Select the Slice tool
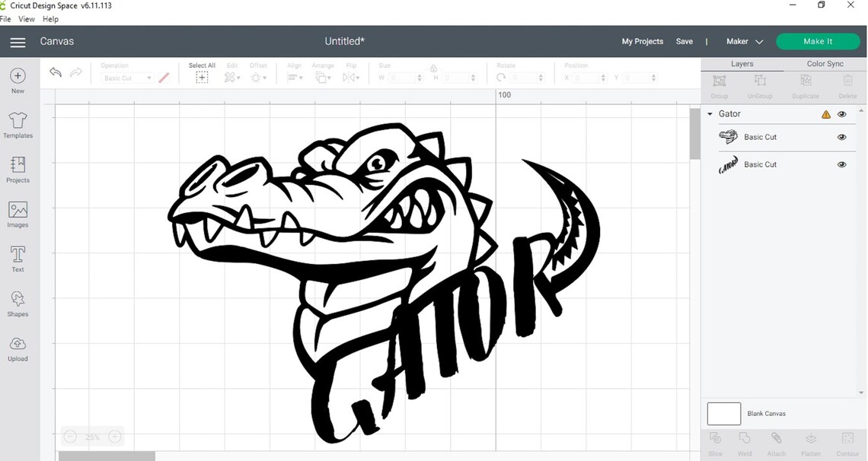 (x=714, y=443)
